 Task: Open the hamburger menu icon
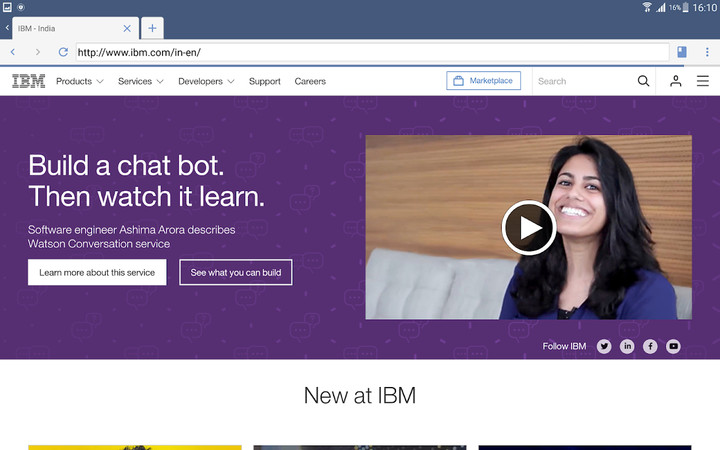[703, 81]
